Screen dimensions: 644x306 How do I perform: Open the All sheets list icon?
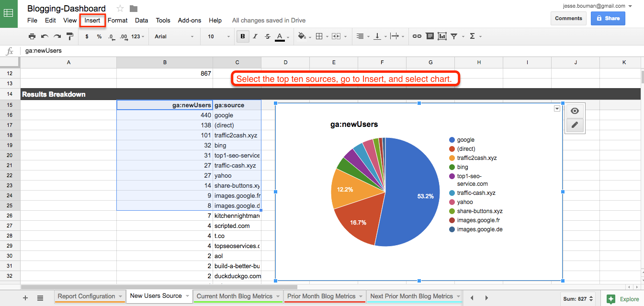(x=40, y=298)
